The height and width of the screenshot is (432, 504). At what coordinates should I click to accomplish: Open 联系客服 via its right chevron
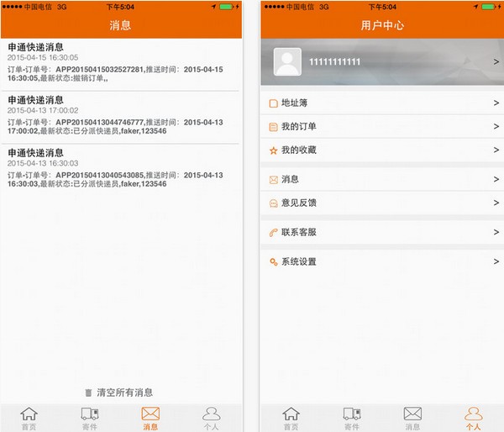pos(496,232)
